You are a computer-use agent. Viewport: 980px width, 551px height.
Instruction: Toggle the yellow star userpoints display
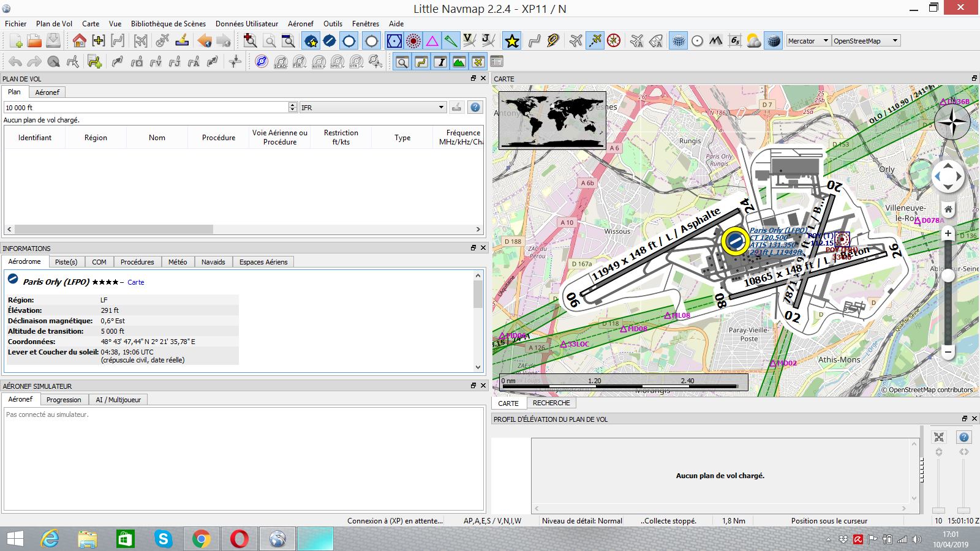[512, 41]
